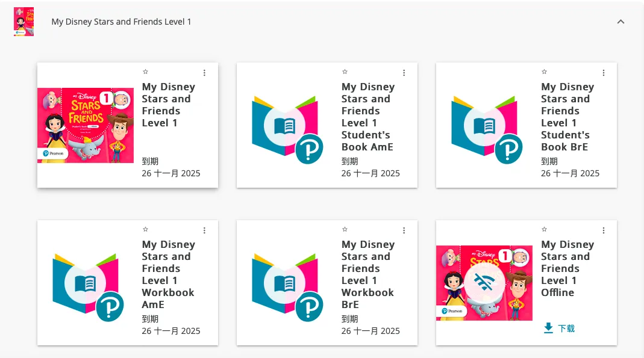Click the 下載 download link

point(566,329)
